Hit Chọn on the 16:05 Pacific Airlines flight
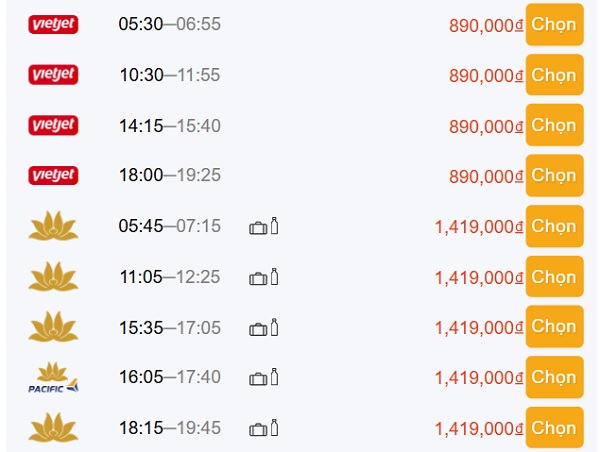 (554, 378)
